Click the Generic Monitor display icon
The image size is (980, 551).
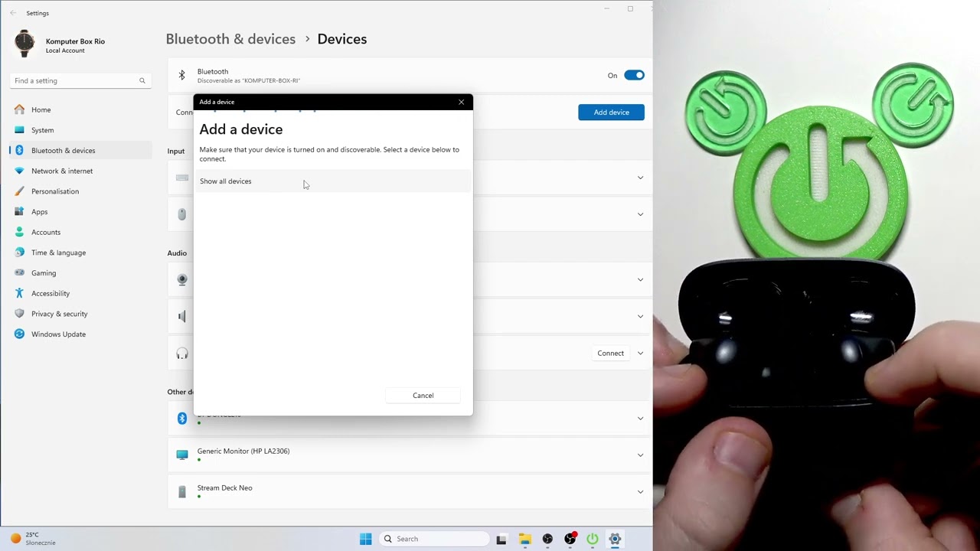tap(182, 455)
